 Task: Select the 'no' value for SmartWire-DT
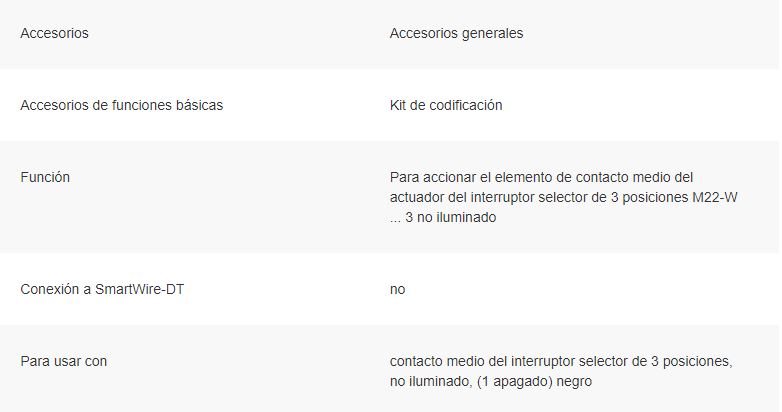click(x=397, y=289)
